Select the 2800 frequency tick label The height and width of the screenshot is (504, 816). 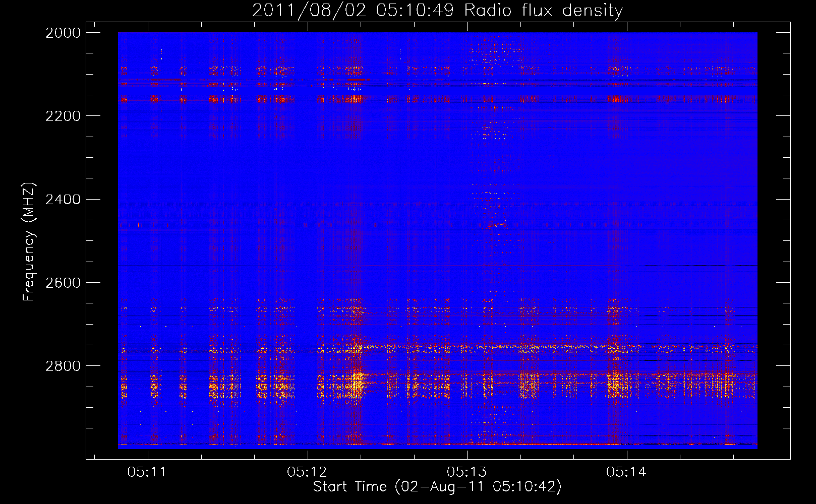[x=63, y=366]
